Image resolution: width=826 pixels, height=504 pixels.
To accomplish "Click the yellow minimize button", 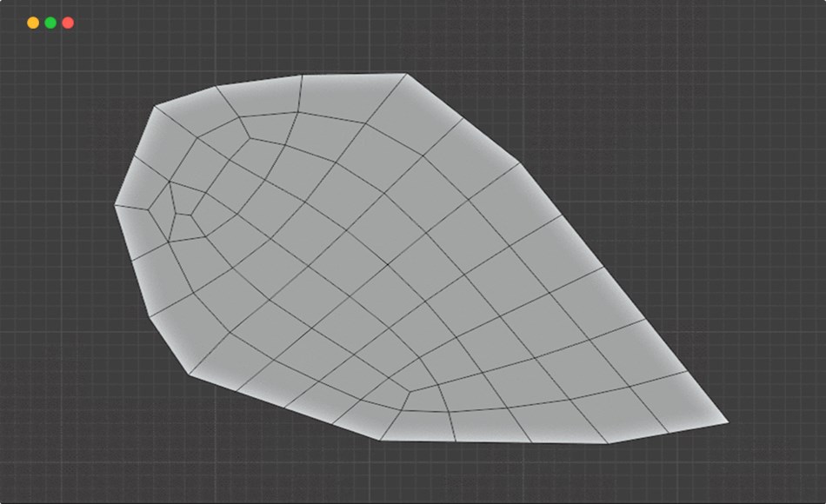I will (32, 23).
